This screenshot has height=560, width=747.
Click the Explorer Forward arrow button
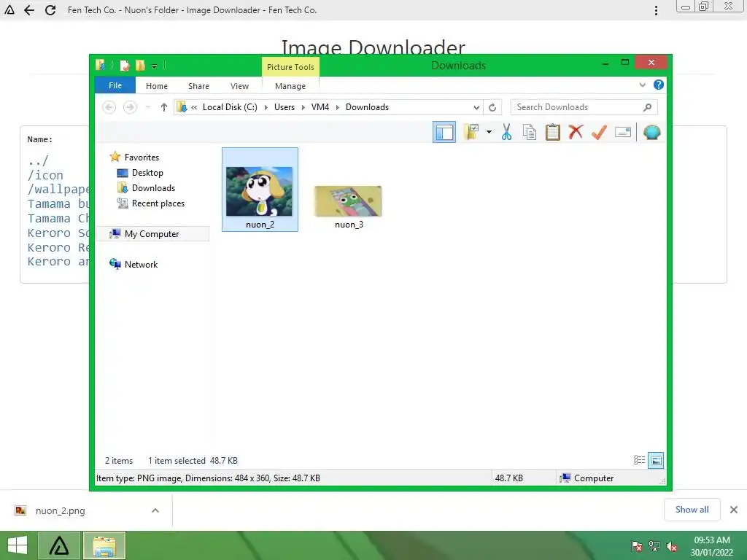point(130,107)
